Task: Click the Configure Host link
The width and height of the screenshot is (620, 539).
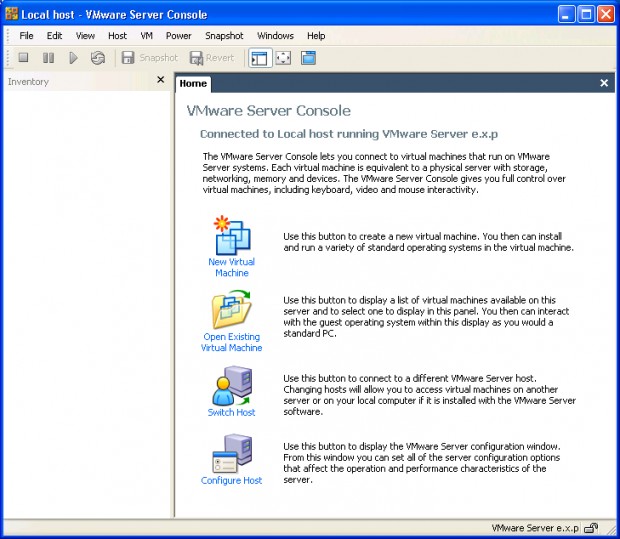Action: click(x=231, y=480)
